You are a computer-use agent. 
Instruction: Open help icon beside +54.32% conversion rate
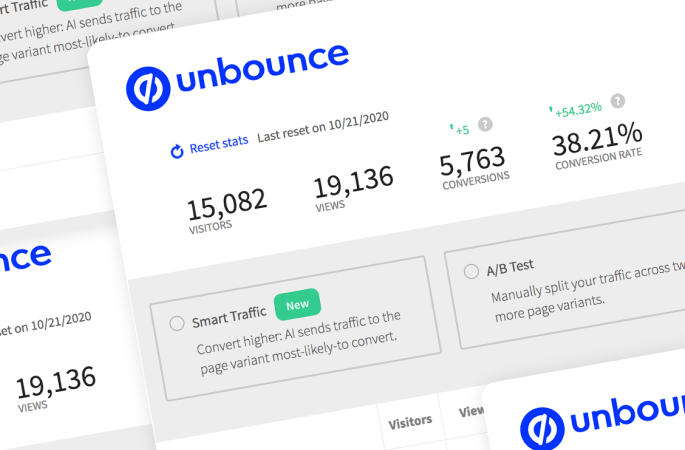click(x=617, y=101)
